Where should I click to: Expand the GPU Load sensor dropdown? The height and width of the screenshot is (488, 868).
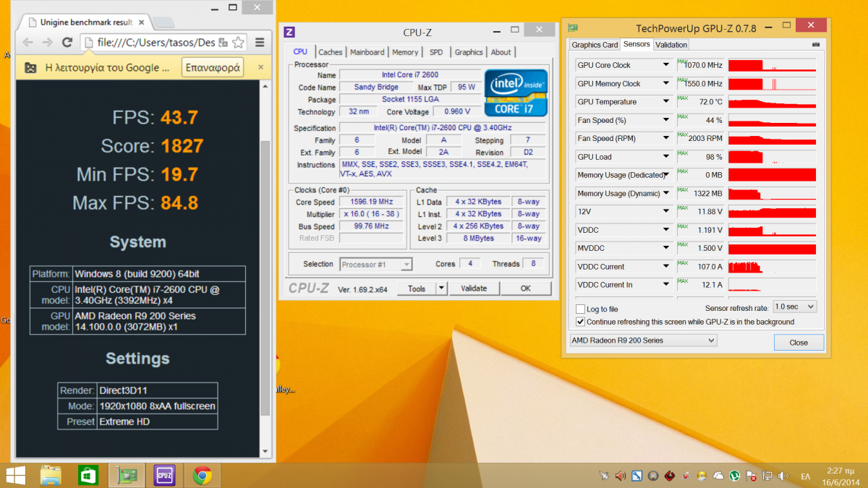[666, 157]
